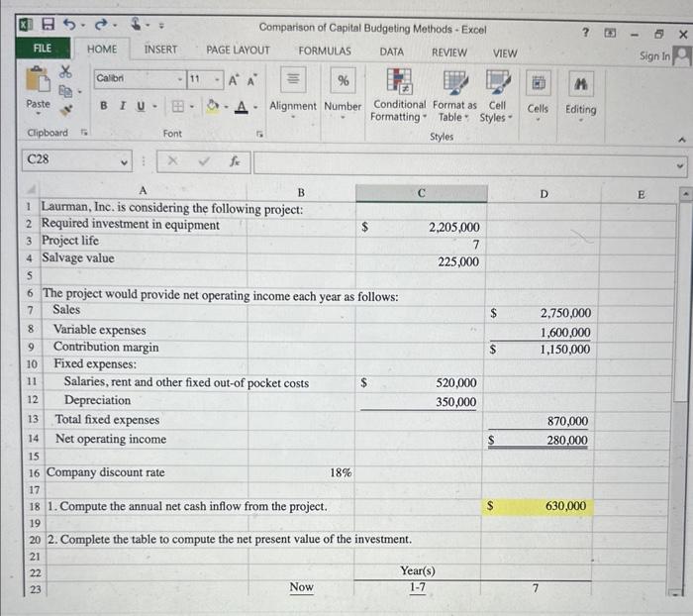Click the Decrease Font Size icon
This screenshot has height=616, width=693.
coord(251,80)
